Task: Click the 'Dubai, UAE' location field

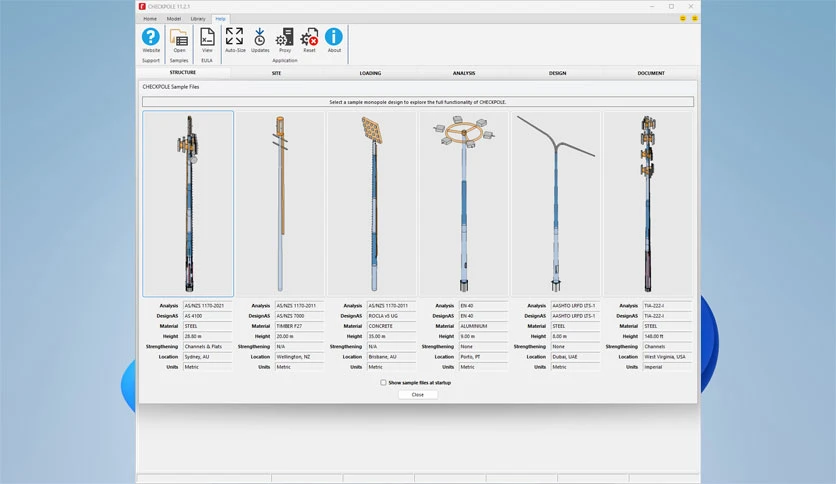Action: tap(575, 357)
